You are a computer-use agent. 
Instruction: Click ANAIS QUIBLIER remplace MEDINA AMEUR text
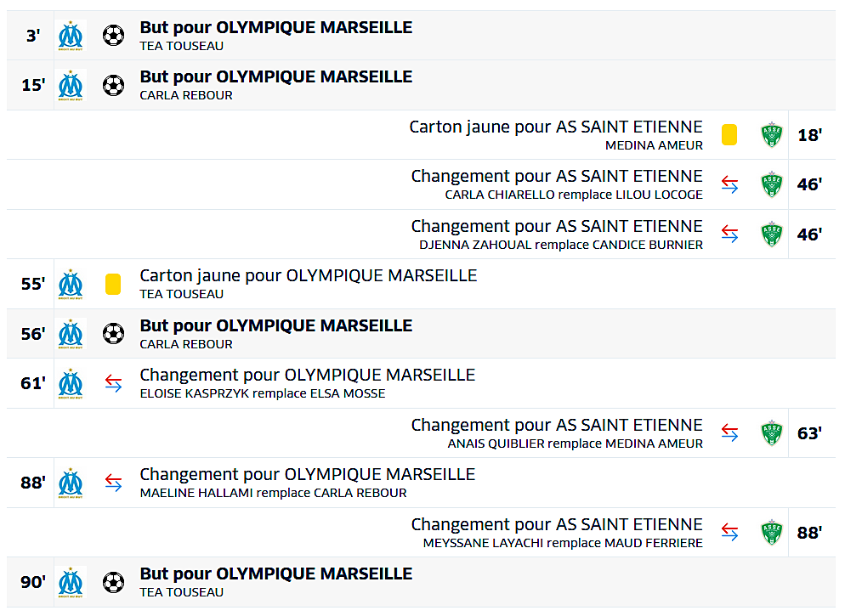point(576,444)
